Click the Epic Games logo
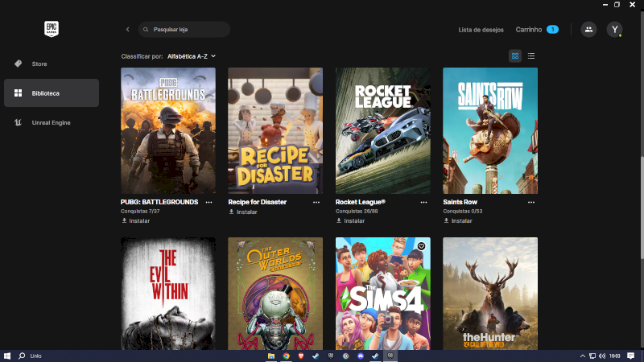This screenshot has height=362, width=644. pyautogui.click(x=52, y=29)
